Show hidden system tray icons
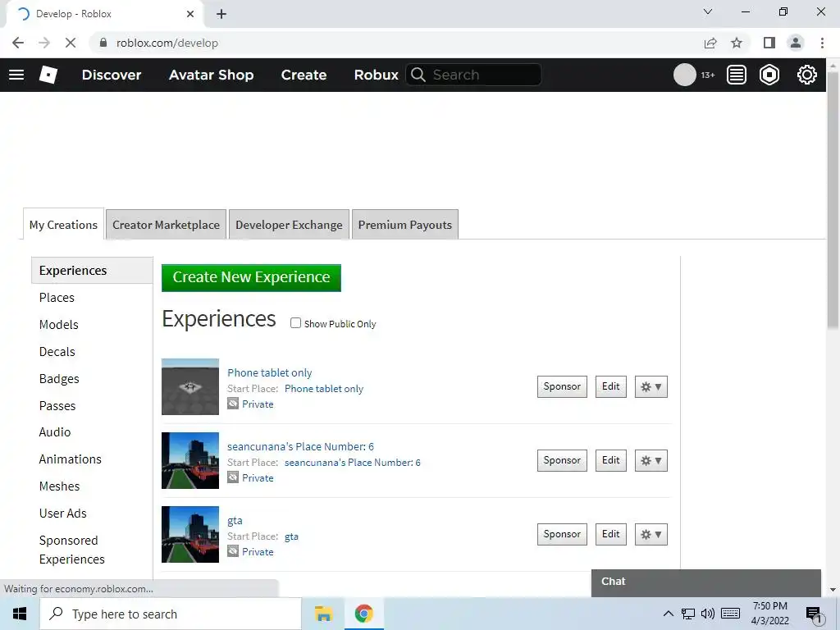The height and width of the screenshot is (630, 840). 668,614
